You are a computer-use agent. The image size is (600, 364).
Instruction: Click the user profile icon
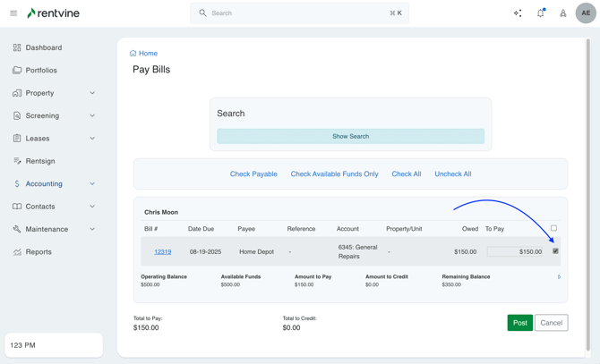tap(563, 13)
